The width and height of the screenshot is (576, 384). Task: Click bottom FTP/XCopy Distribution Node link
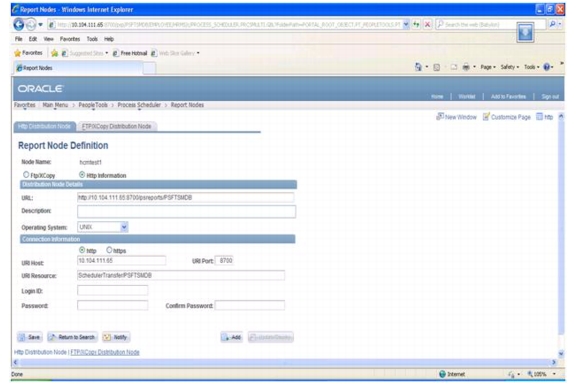105,352
